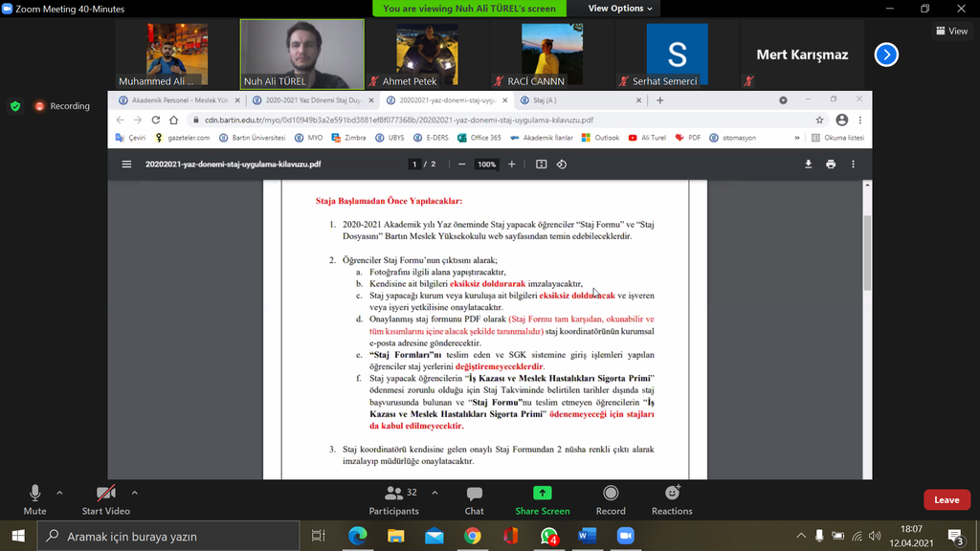This screenshot has width=980, height=551.
Task: Expand audio options arrow beside Mute
Action: coord(59,493)
